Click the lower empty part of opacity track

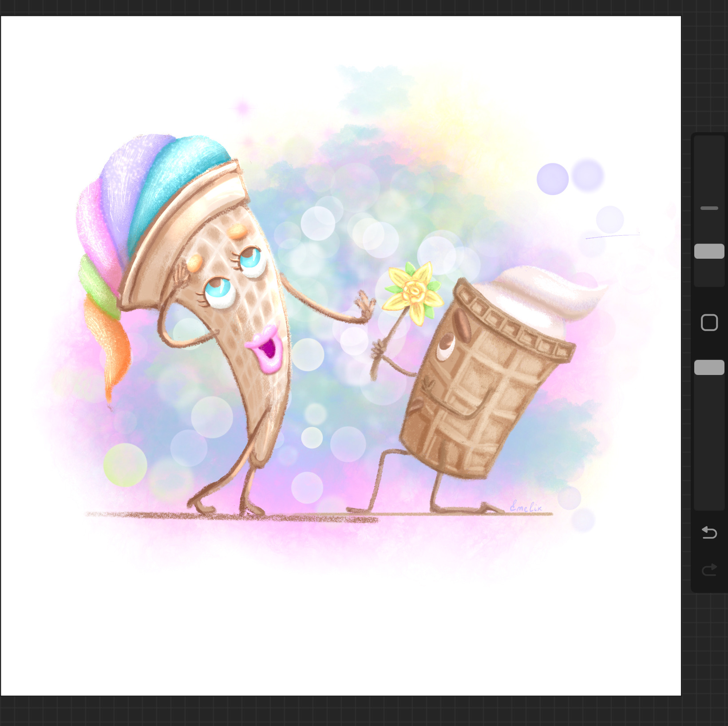(709, 444)
